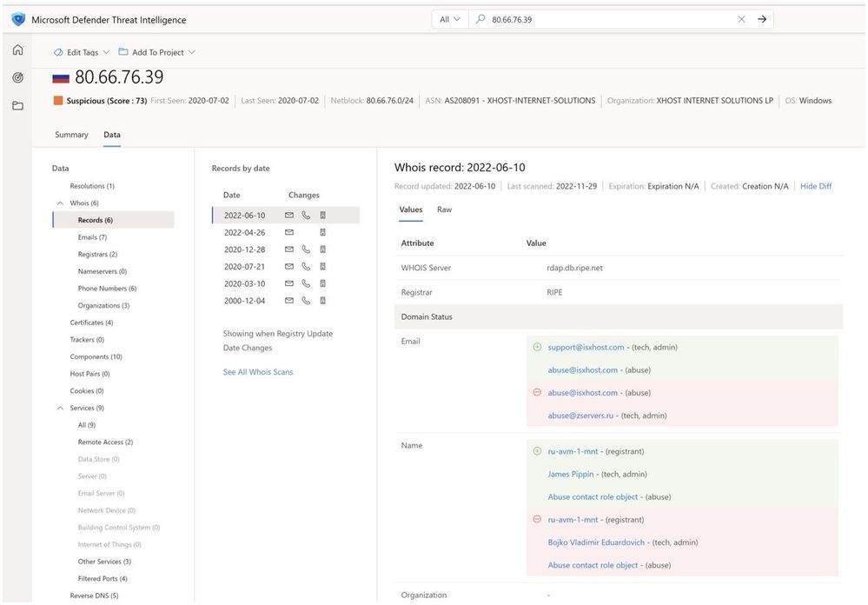Open the Projects folder icon in sidebar

[17, 105]
